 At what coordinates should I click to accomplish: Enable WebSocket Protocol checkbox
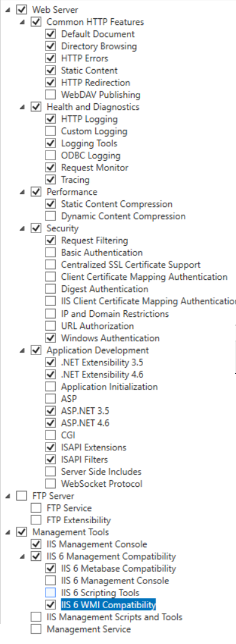[50, 483]
